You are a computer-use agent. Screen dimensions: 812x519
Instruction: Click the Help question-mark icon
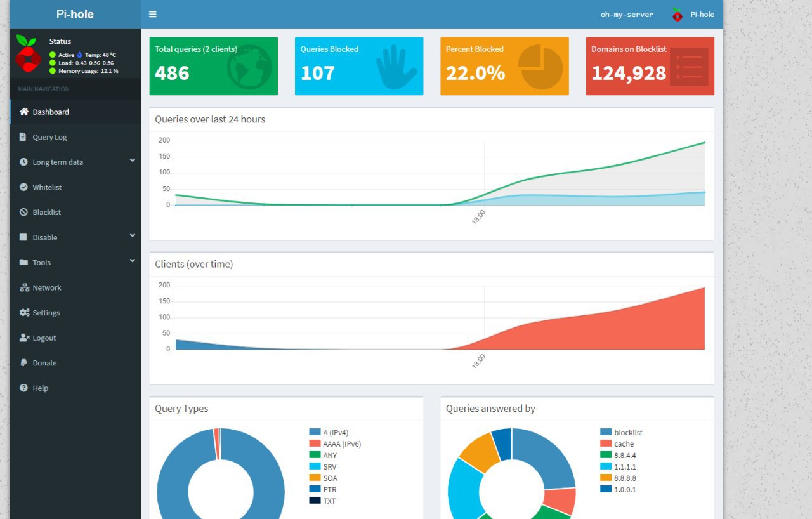point(24,388)
